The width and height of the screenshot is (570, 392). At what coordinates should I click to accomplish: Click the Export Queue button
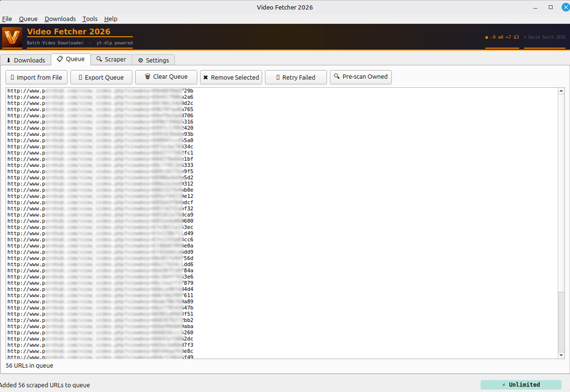(101, 78)
